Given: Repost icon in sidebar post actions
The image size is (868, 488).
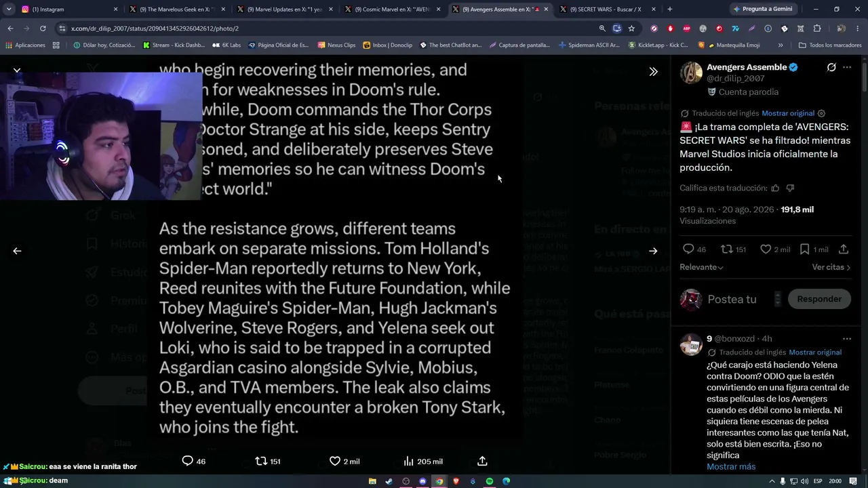Looking at the screenshot, I should coord(727,249).
